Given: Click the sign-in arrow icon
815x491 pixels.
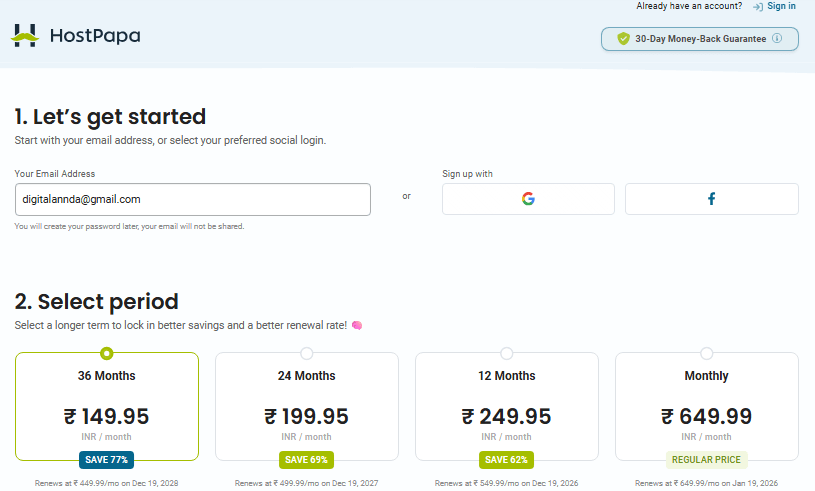Looking at the screenshot, I should click(757, 7).
